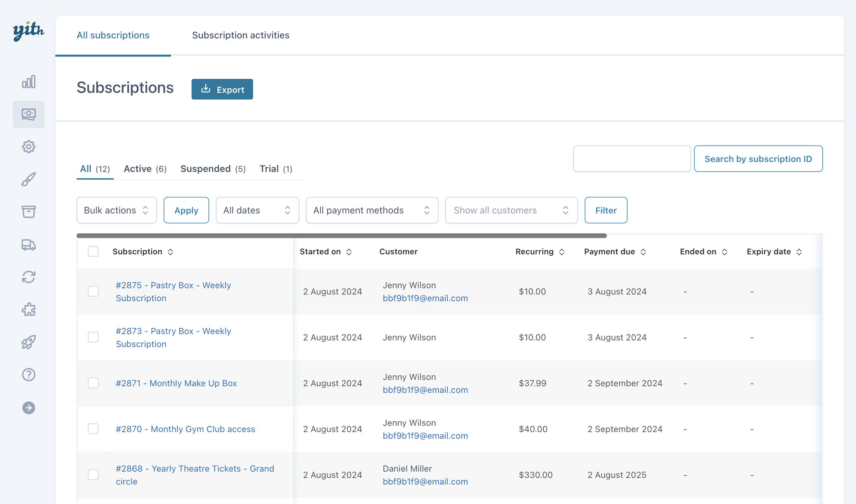Open the Bulk actions dropdown
This screenshot has width=856, height=504.
pos(116,210)
